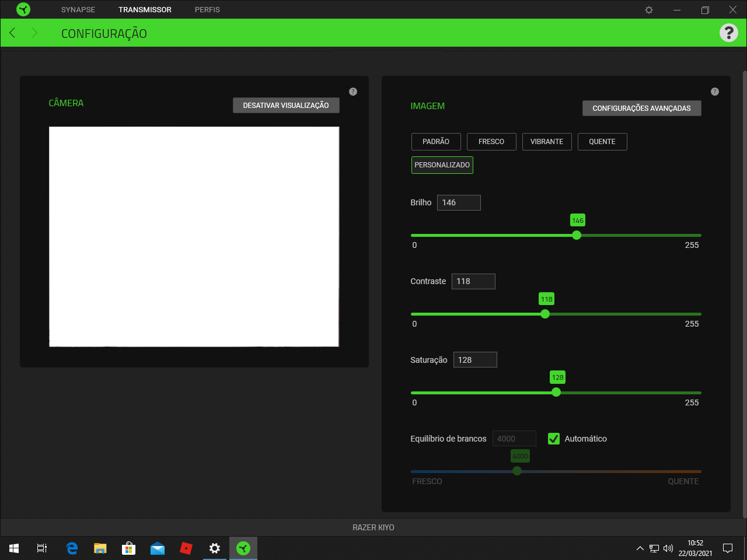Select Padrão image preset
This screenshot has width=747, height=560.
[x=436, y=142]
